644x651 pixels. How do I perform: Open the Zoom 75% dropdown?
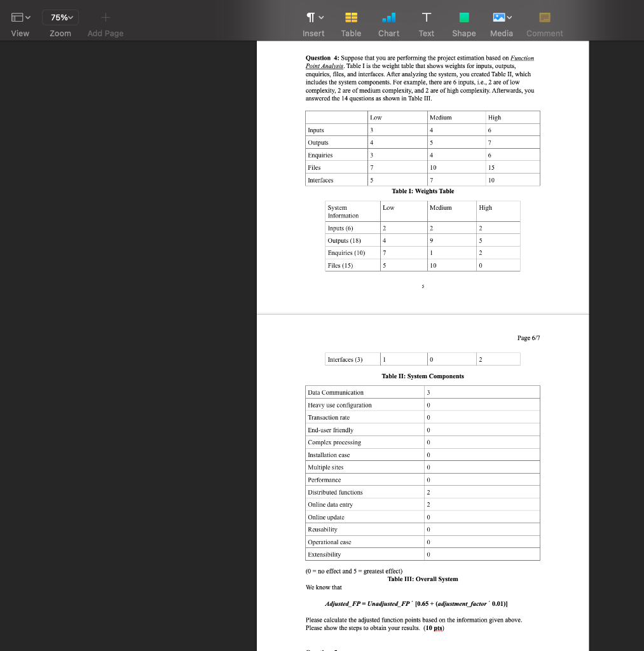click(x=60, y=17)
